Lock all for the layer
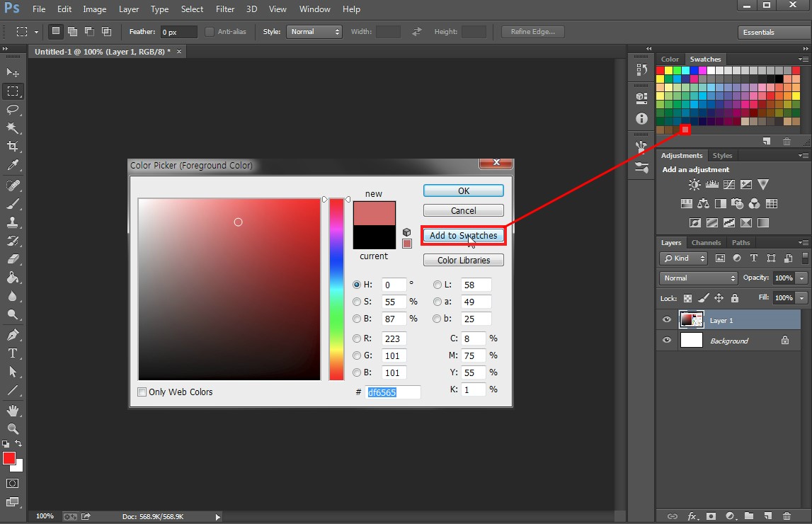Image resolution: width=812 pixels, height=524 pixels. [734, 297]
